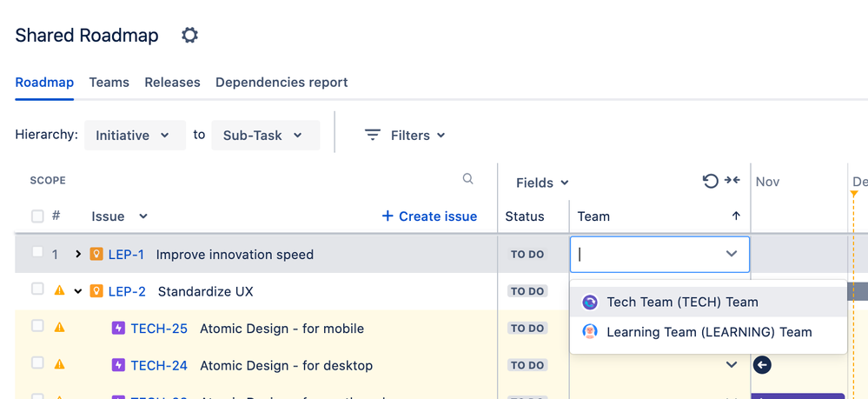Open the Fields dropdown

[x=542, y=183]
